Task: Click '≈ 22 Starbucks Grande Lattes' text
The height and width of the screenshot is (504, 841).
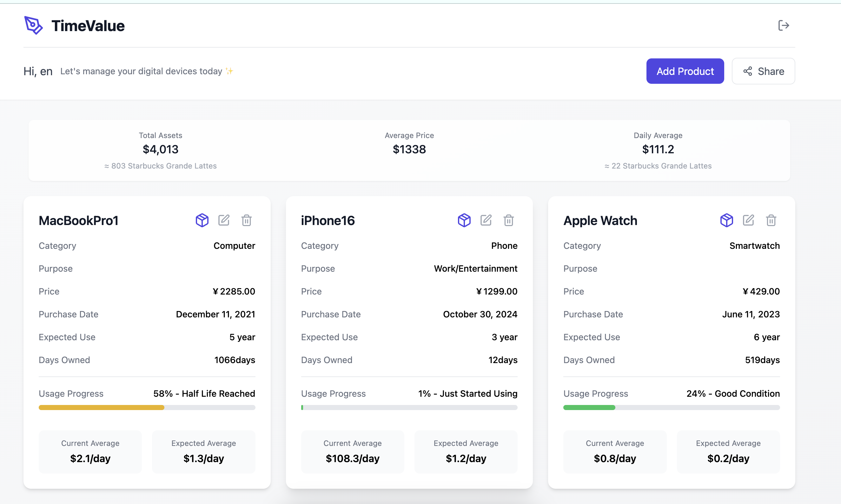Action: [658, 166]
